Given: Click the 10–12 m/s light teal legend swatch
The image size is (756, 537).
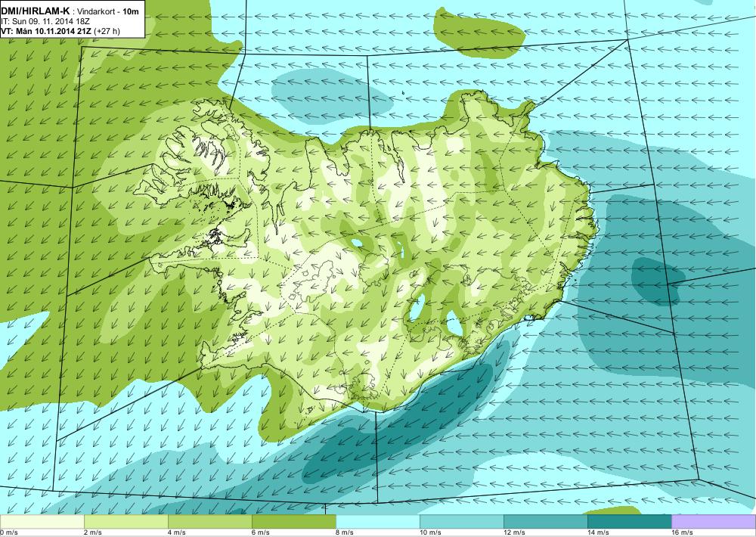Looking at the screenshot, I should tap(461, 522).
